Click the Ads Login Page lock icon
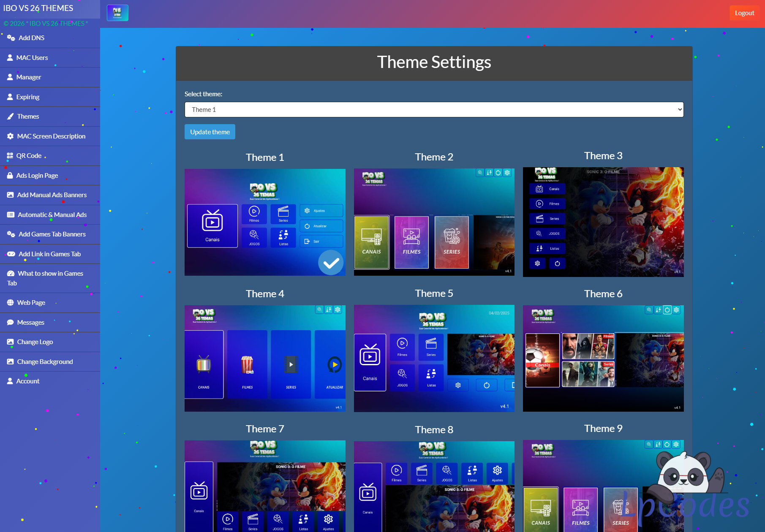Viewport: 765px width, 532px height. pyautogui.click(x=10, y=176)
